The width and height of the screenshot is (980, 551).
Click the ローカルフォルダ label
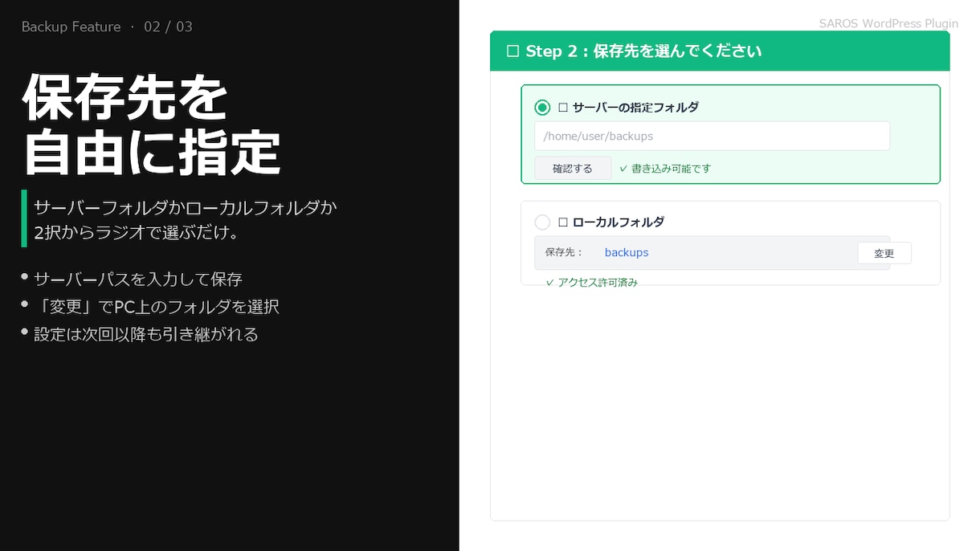click(619, 222)
